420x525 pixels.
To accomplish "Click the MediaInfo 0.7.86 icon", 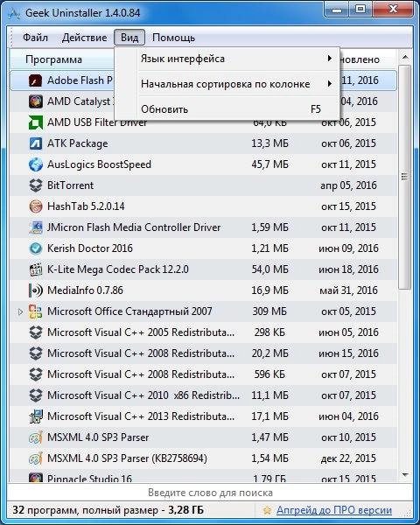I will tap(35, 290).
